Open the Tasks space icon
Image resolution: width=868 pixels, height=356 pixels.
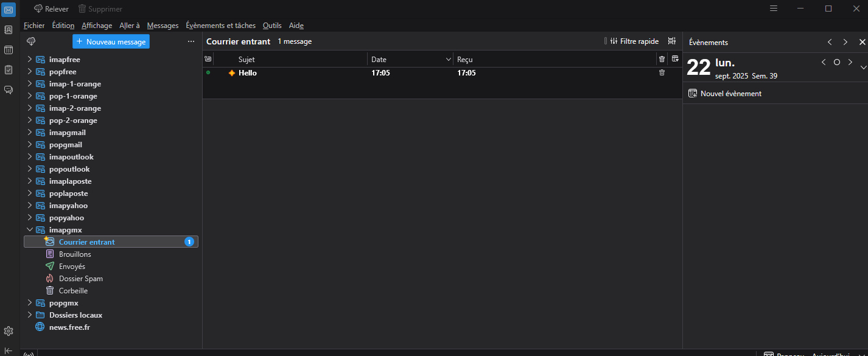[x=9, y=70]
